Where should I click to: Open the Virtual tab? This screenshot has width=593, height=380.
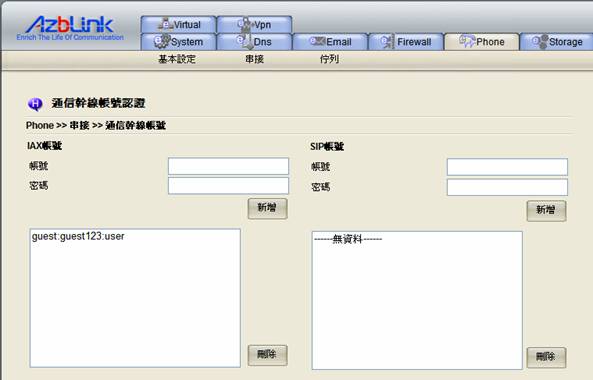pyautogui.click(x=179, y=25)
